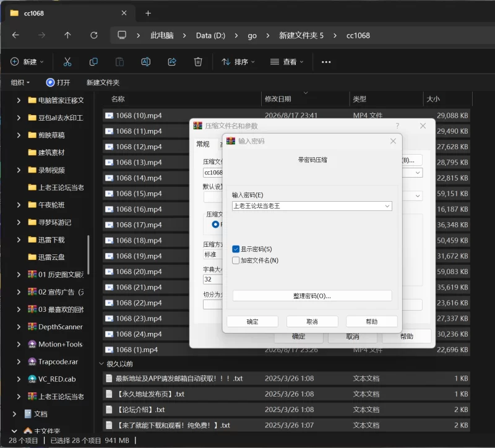Screen dimensions: 495x448
Task: Go up one folder level arrow
Action: [x=67, y=35]
